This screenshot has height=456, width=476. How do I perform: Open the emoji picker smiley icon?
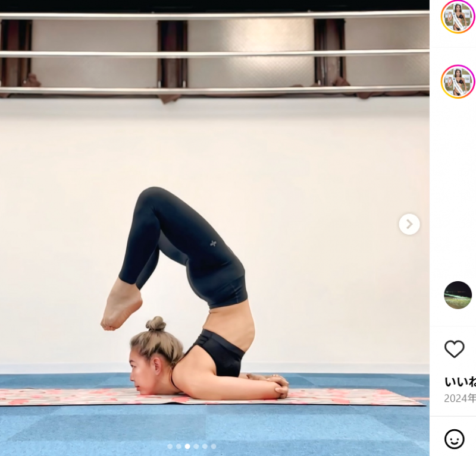click(x=454, y=439)
